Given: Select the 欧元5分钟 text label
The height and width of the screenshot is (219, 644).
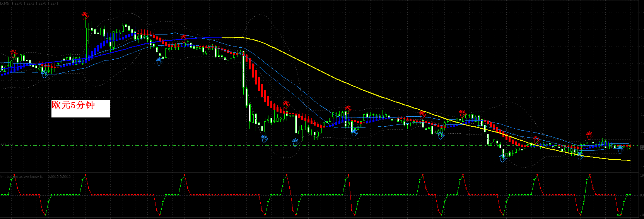Looking at the screenshot, I should tap(73, 105).
